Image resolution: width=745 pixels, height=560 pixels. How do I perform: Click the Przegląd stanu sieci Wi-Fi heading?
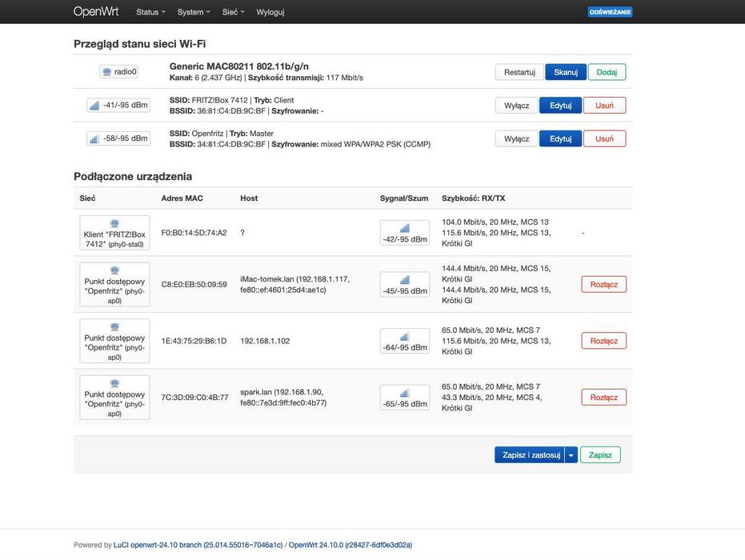[140, 44]
